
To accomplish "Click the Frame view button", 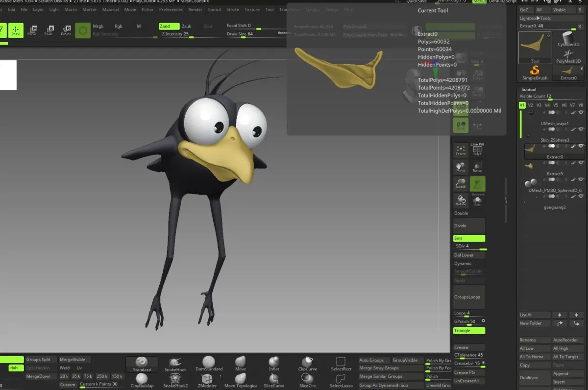I will coord(461,150).
